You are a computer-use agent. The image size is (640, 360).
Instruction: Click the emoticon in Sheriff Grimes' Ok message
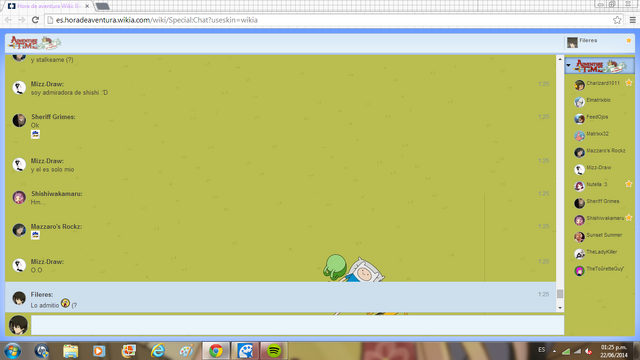pos(36,134)
